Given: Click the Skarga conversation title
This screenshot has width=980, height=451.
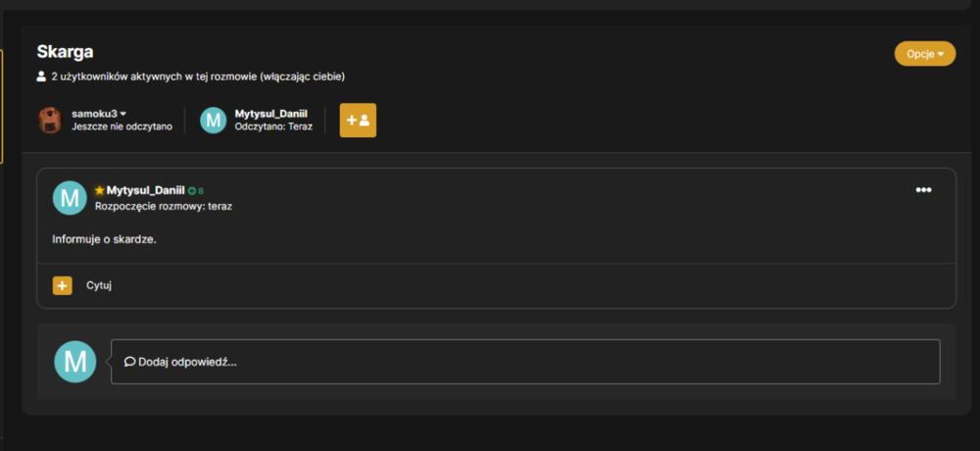Looking at the screenshot, I should coord(65,52).
